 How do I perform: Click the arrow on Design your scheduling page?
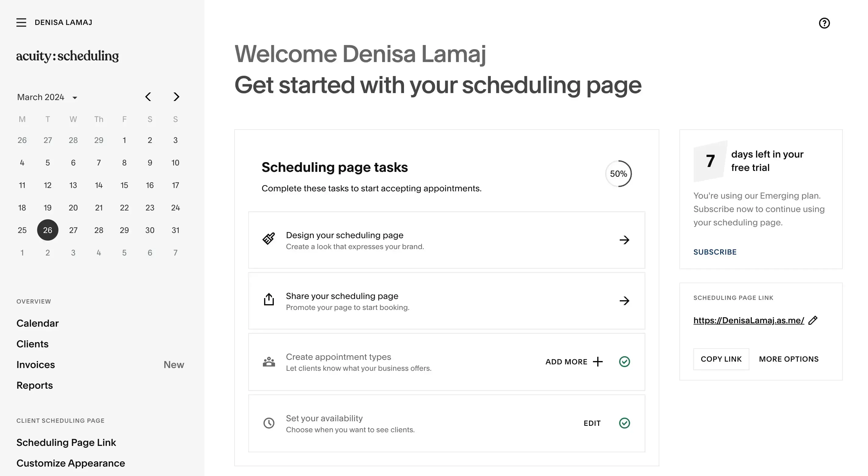(x=624, y=240)
